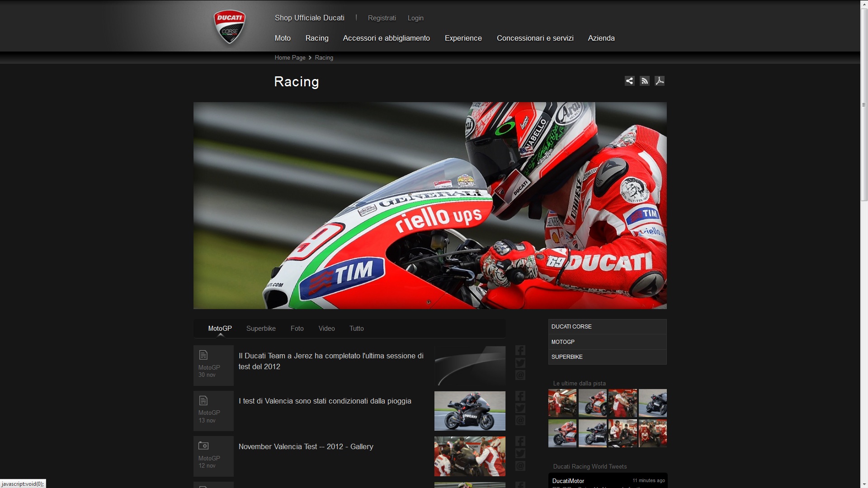Click scrollbar down arrow
The width and height of the screenshot is (868, 488).
864,484
